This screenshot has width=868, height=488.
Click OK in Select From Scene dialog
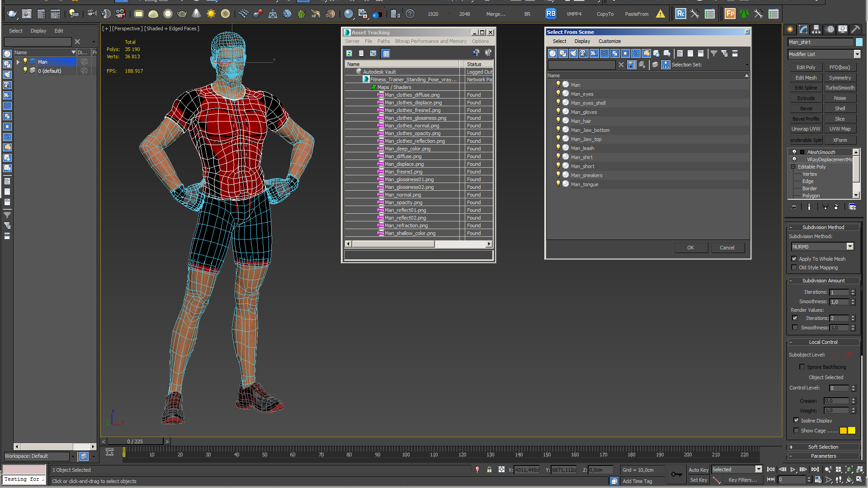click(x=690, y=248)
